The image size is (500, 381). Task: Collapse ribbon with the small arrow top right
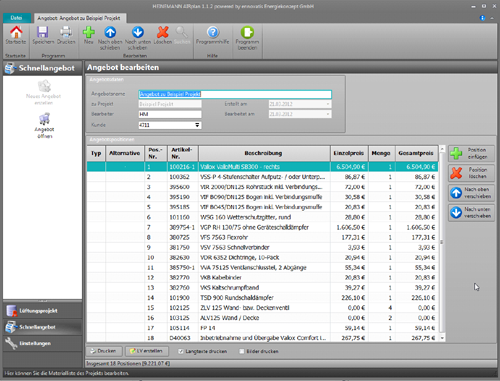(492, 18)
